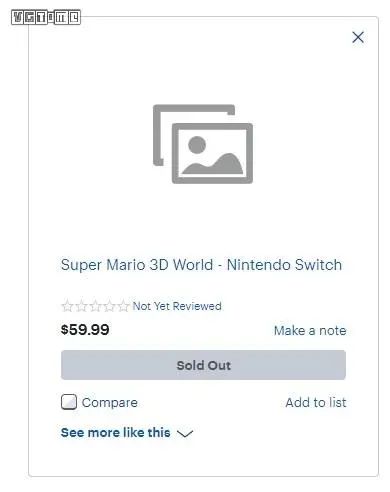Open Not Yet Reviewed reviews link
390x492 pixels.
[x=177, y=306]
